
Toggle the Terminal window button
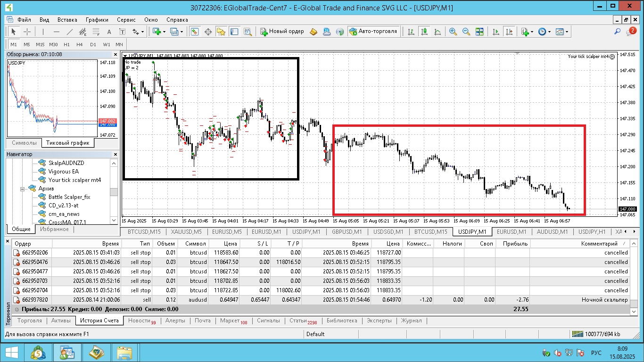(234, 32)
